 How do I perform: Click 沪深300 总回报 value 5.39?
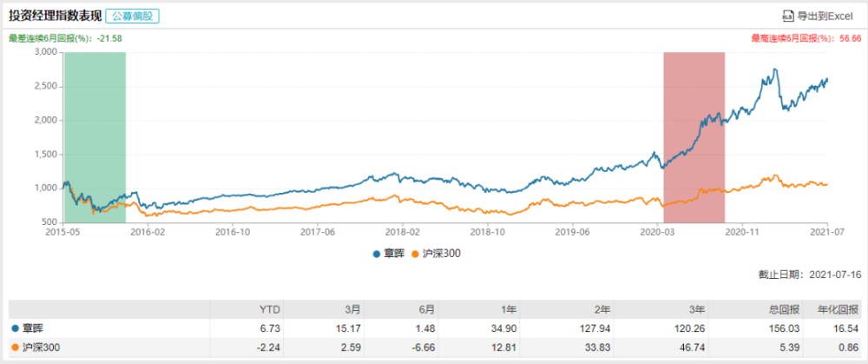[792, 347]
